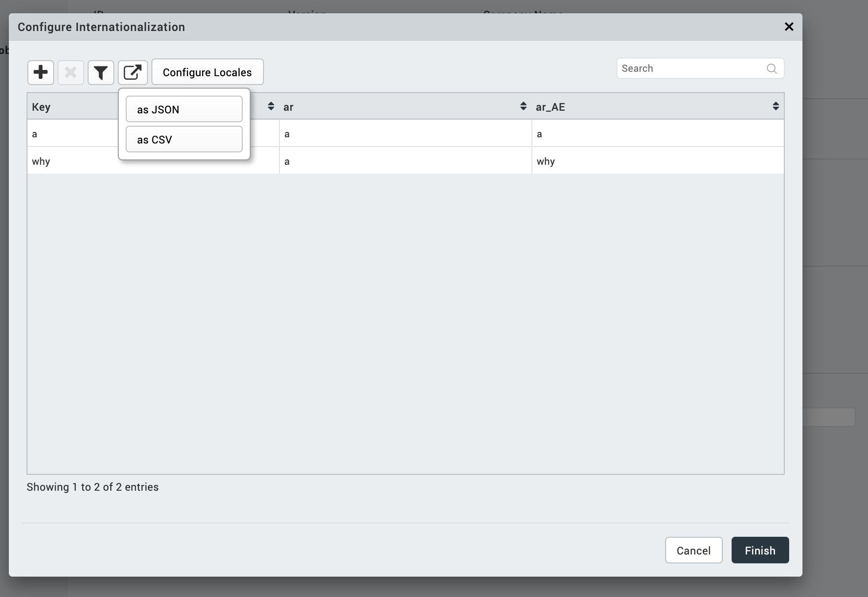The image size is (868, 597).
Task: Sort using arrows left of ar header
Action: pos(271,106)
